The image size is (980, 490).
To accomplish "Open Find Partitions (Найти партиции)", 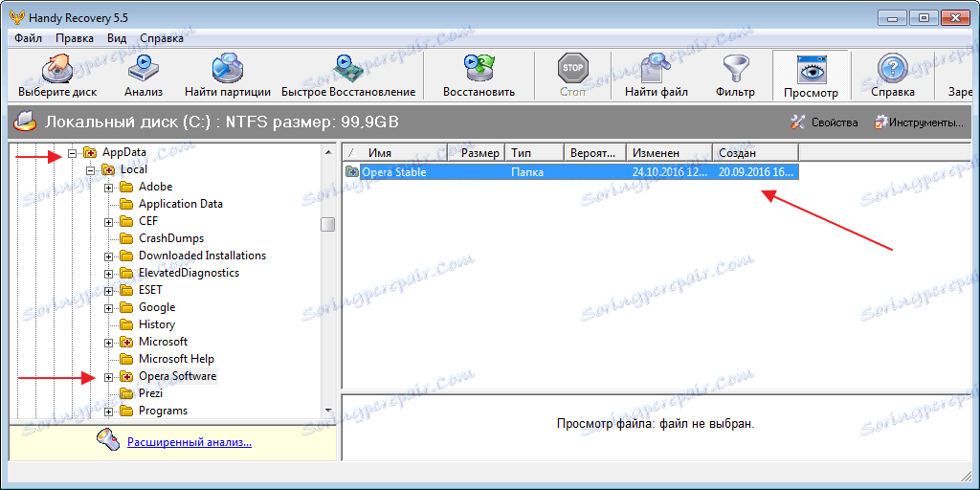I will [x=228, y=76].
